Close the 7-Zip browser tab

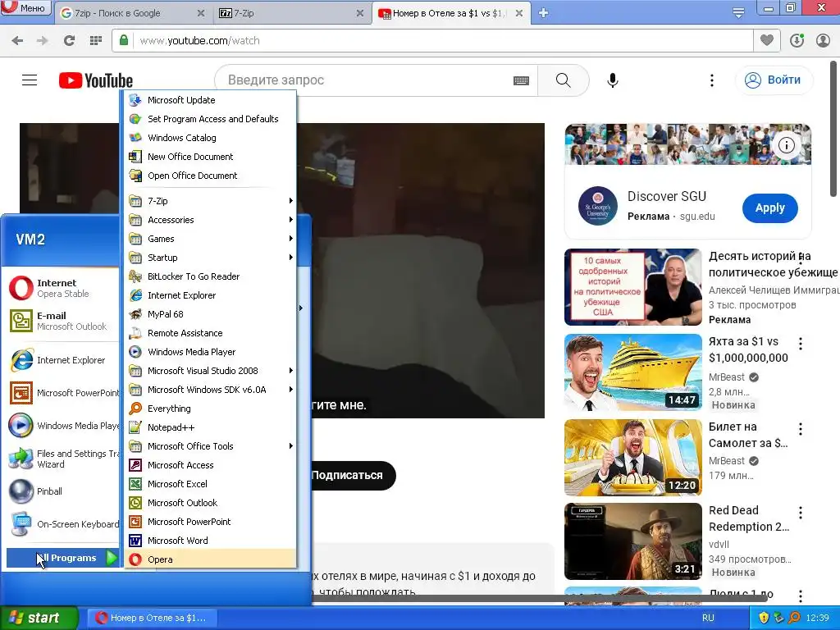click(360, 13)
